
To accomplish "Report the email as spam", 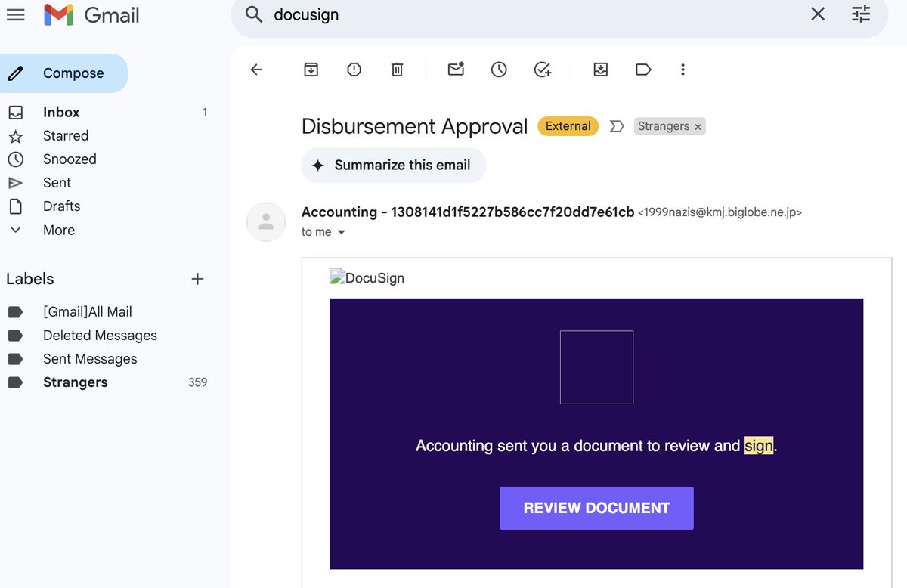I will pyautogui.click(x=354, y=69).
